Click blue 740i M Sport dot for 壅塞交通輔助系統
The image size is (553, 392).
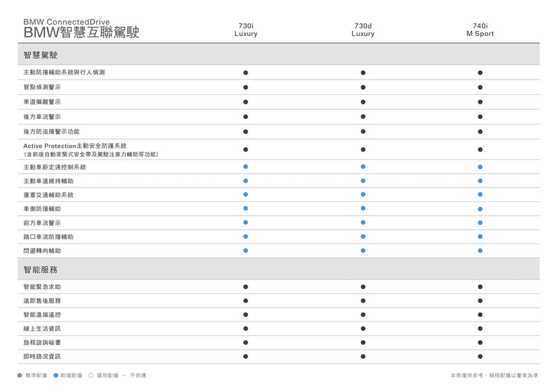480,194
